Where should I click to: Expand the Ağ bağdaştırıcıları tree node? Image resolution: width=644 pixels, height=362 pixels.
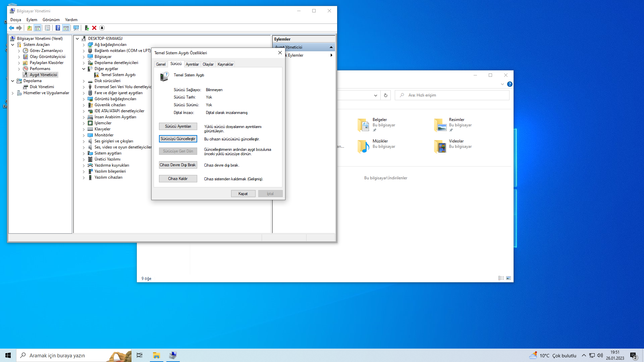pos(84,45)
